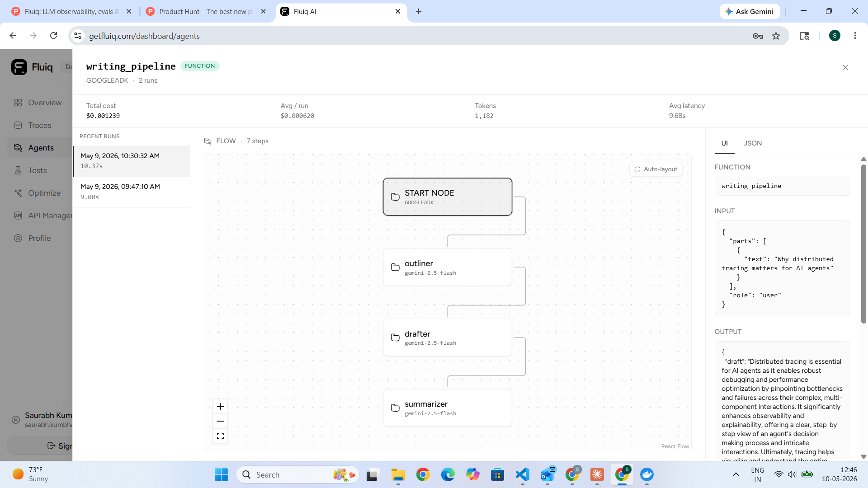Click the address bar URL

coord(144,36)
